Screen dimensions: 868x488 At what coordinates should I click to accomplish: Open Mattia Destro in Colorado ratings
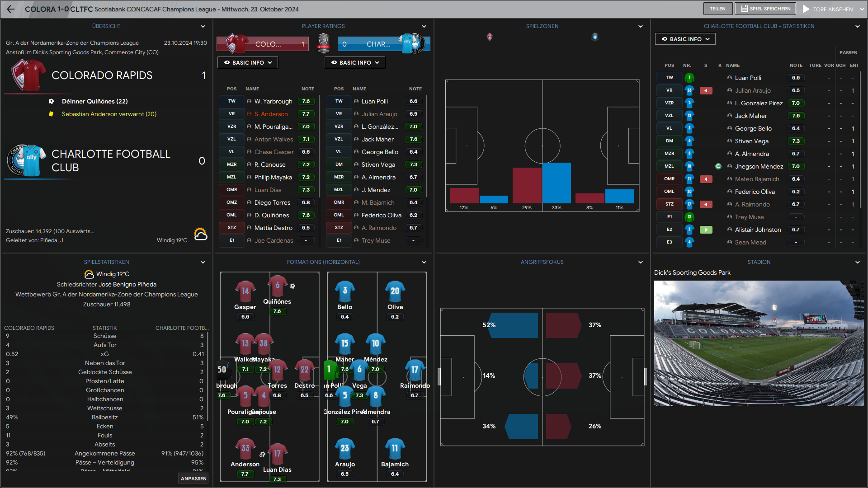click(x=274, y=228)
